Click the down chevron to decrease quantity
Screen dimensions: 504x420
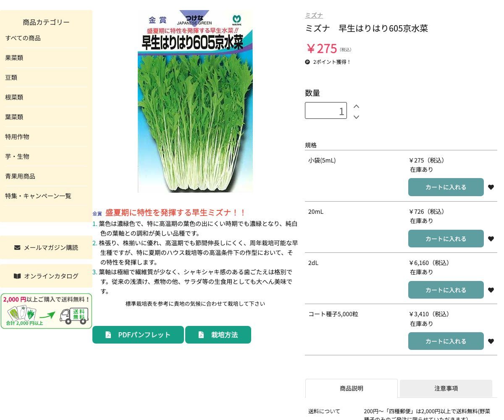356,117
